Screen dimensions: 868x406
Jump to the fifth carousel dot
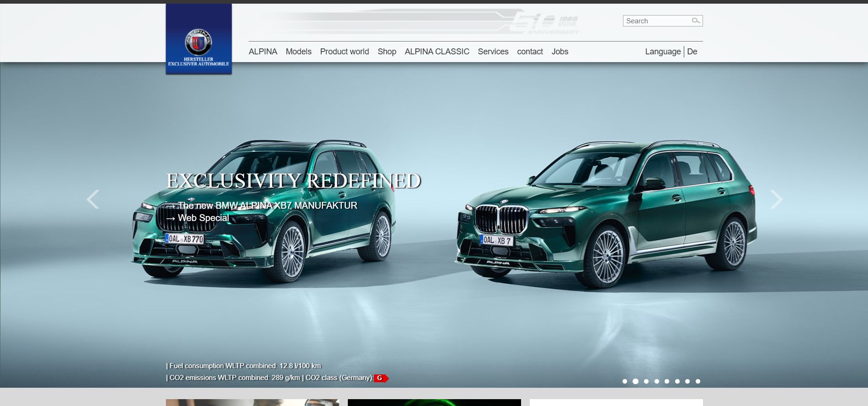coord(667,381)
